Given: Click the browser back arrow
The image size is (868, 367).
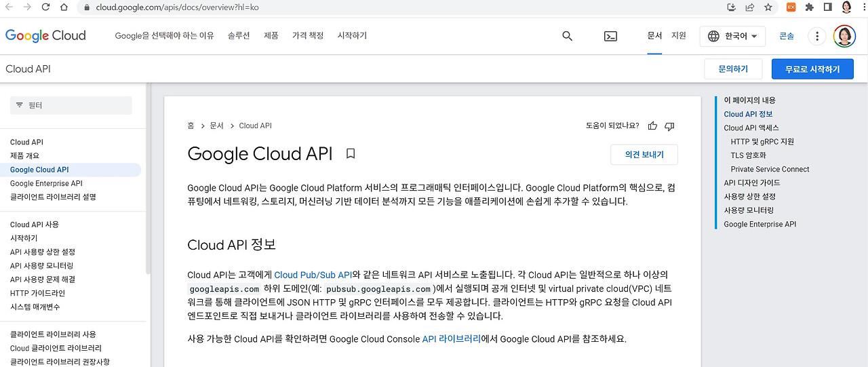Looking at the screenshot, I should (x=9, y=7).
